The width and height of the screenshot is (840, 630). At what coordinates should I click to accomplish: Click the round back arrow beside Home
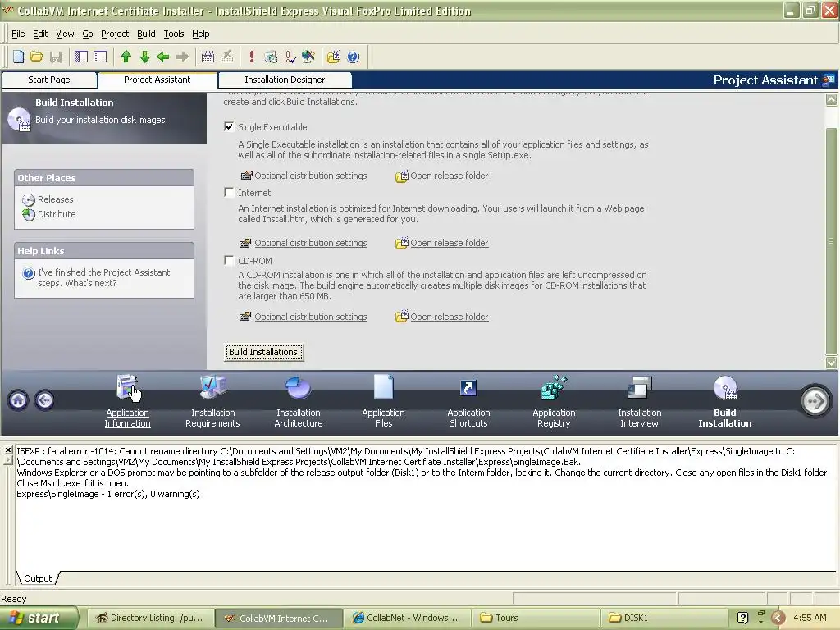click(x=44, y=400)
